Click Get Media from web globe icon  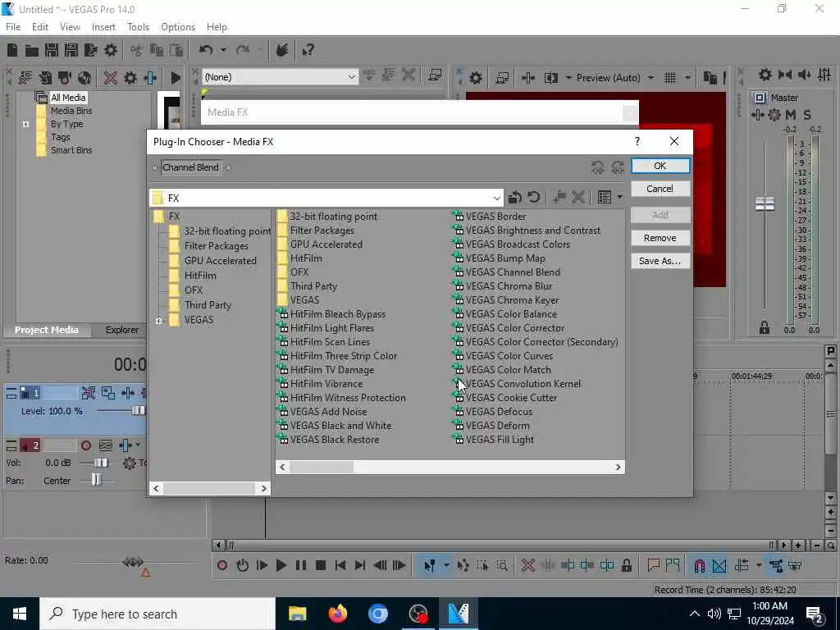tap(84, 78)
